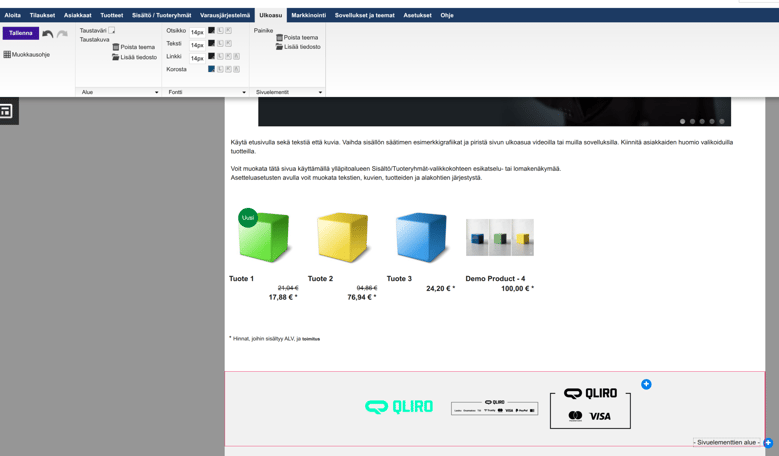Screen dimensions: 779x456
Task: Click the blue plus icon above Qliro logos
Action: click(x=646, y=384)
